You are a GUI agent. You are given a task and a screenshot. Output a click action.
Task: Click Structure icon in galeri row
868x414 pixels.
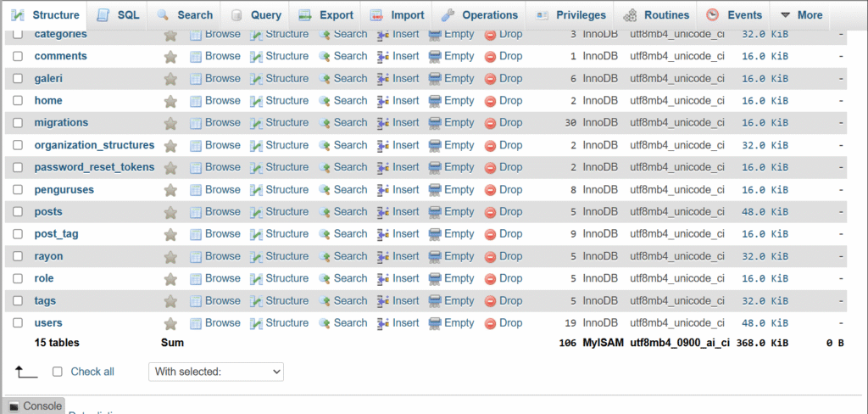[x=256, y=79]
